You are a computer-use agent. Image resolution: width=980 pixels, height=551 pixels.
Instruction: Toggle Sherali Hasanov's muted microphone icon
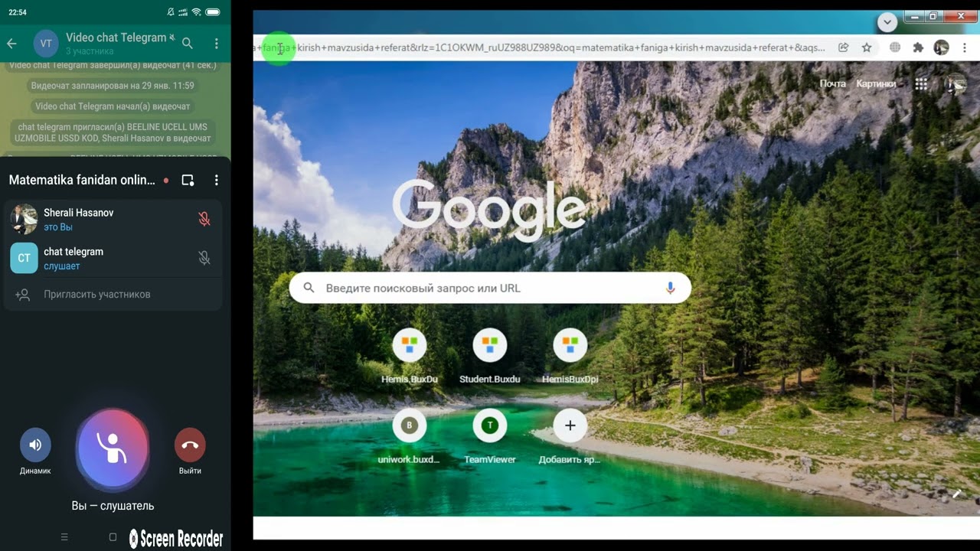[x=204, y=219]
